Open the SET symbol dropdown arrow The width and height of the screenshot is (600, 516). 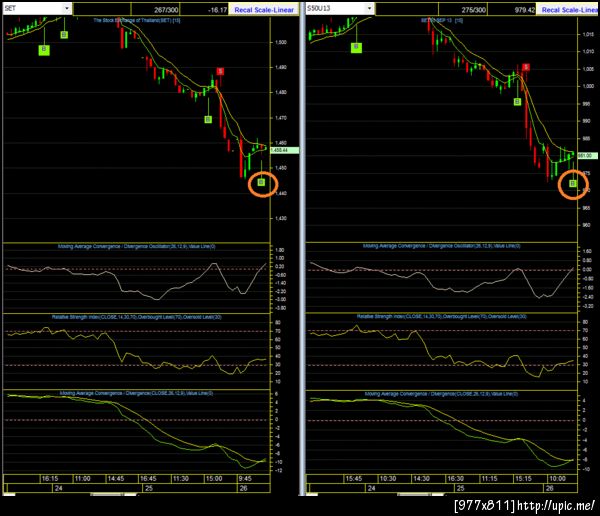(67, 8)
